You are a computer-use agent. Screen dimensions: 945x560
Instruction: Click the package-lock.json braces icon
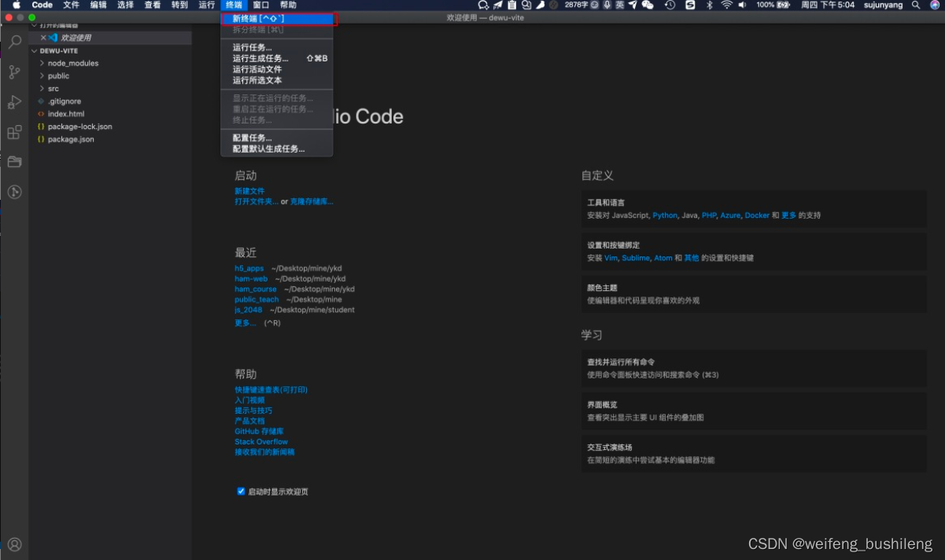(41, 127)
